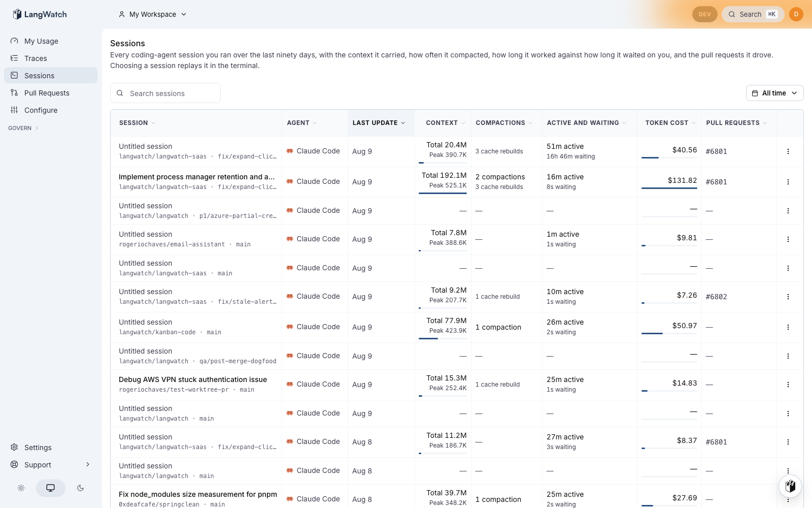Open Implement process manager retention session

[x=197, y=177]
